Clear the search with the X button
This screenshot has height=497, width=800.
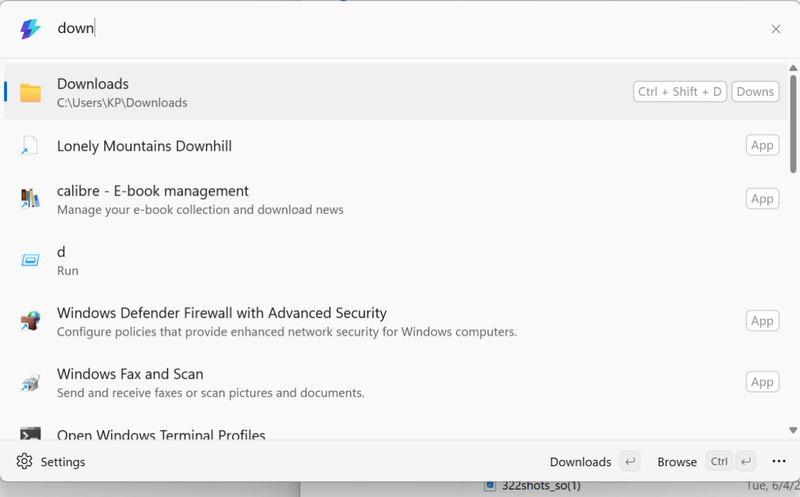pyautogui.click(x=776, y=29)
